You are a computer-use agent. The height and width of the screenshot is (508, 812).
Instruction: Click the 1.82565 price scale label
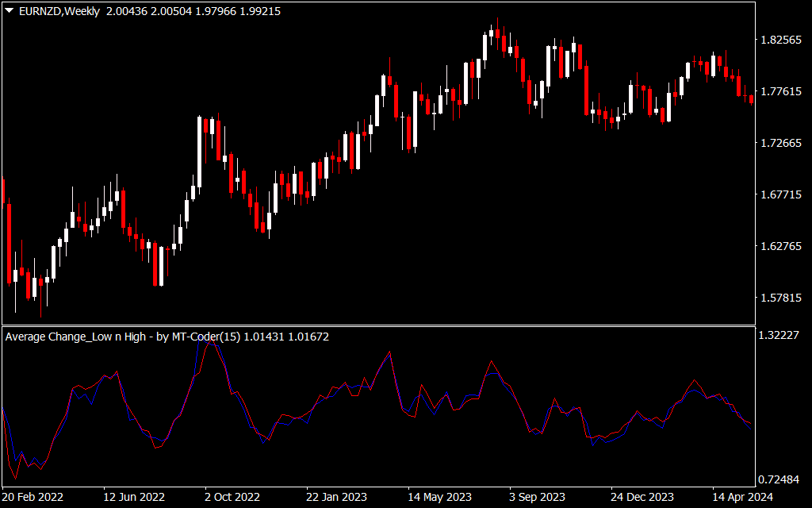pos(780,40)
